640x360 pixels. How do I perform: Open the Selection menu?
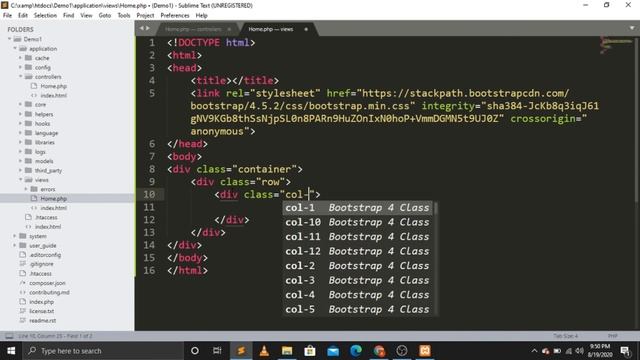pos(45,16)
